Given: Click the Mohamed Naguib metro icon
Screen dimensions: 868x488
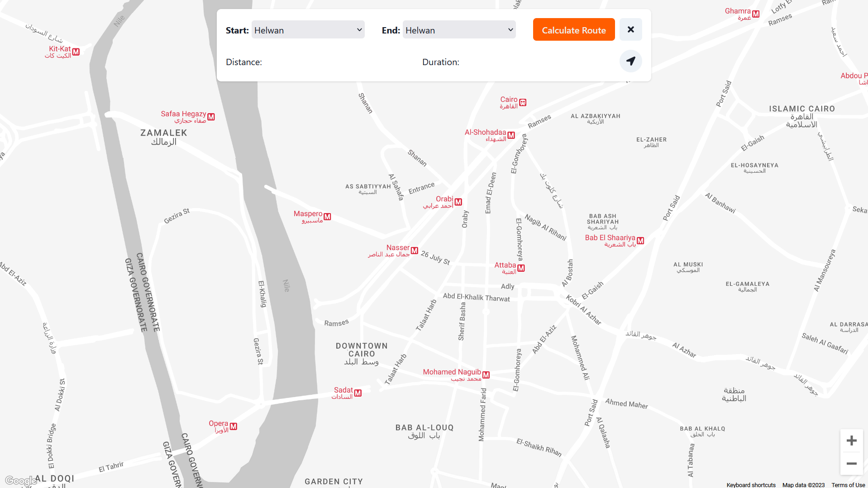Looking at the screenshot, I should pos(486,375).
